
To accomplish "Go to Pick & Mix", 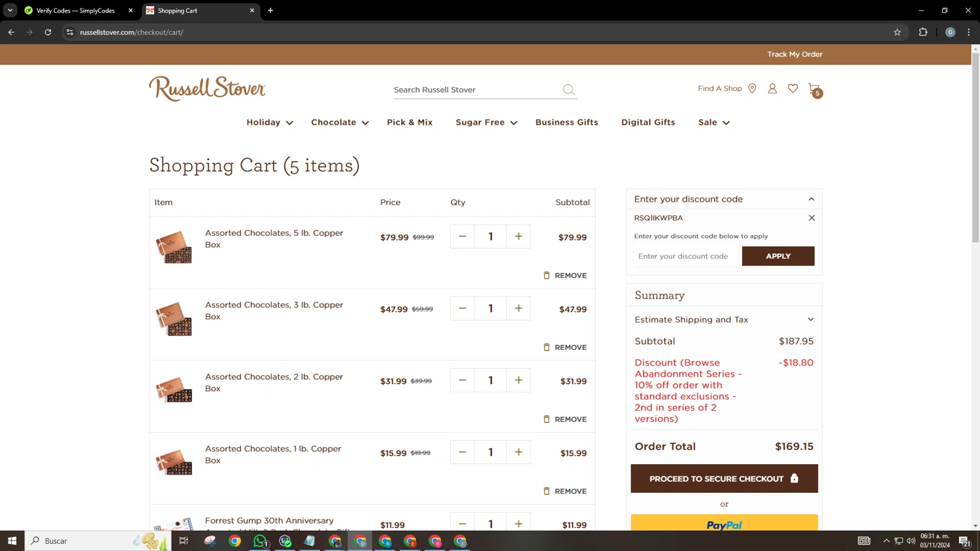I will point(410,122).
